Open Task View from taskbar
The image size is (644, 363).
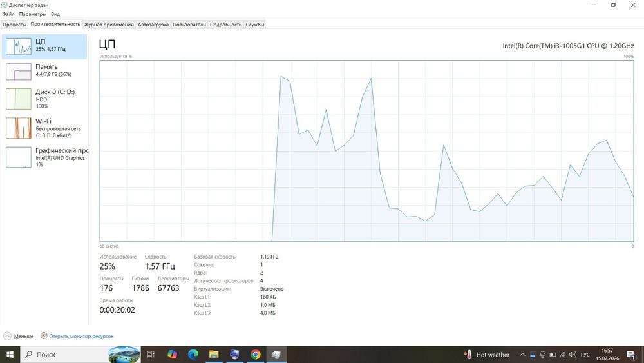click(x=151, y=355)
